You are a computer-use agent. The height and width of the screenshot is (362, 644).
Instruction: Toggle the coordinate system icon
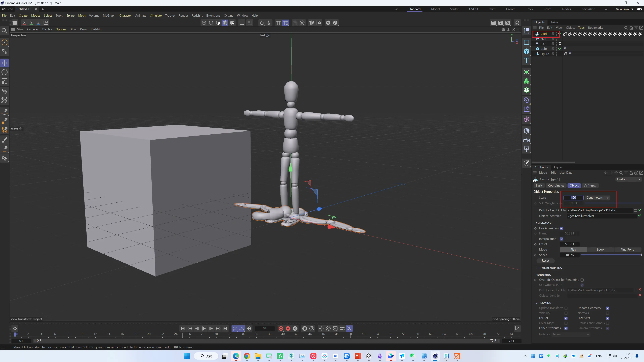click(x=45, y=23)
